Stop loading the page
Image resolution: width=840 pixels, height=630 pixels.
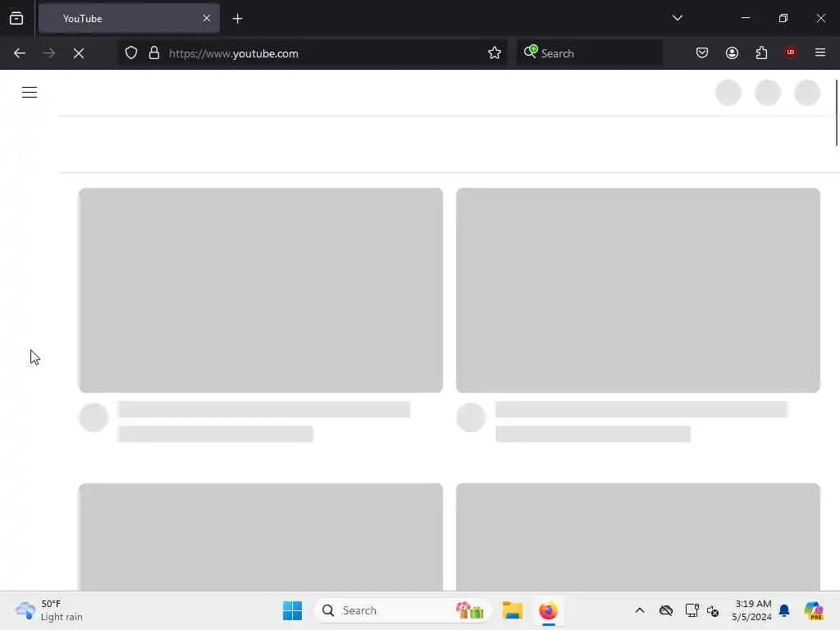(79, 53)
